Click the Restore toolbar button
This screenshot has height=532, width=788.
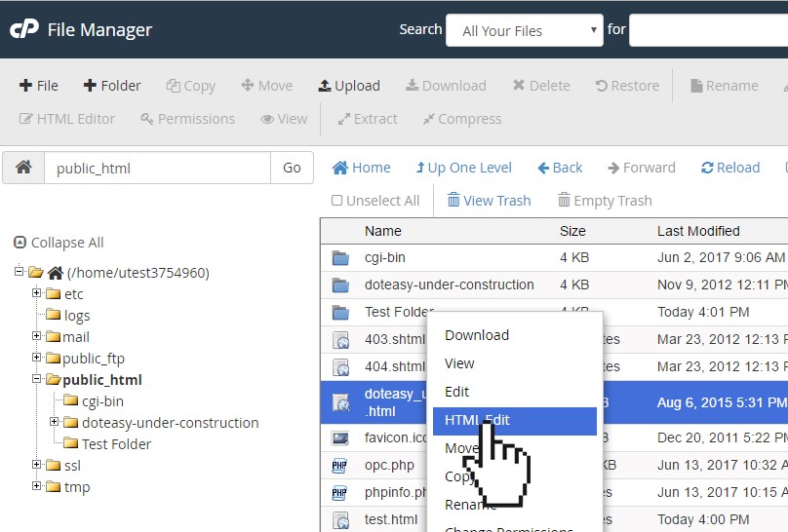(627, 86)
